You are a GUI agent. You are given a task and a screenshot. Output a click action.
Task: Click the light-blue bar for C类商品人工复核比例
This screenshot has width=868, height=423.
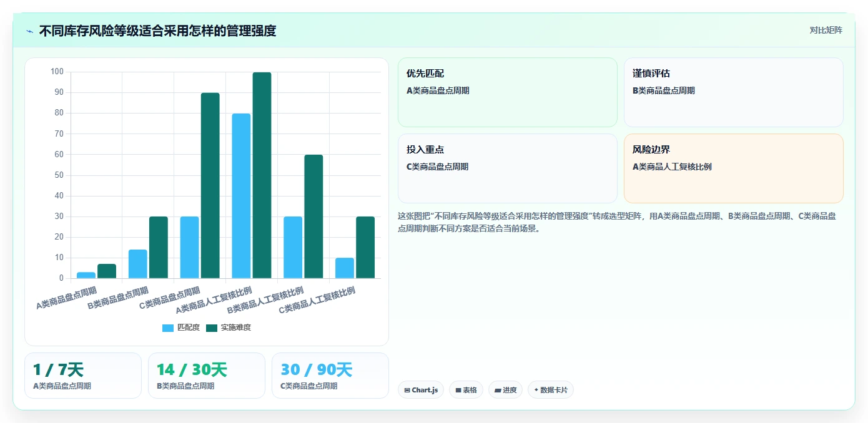[x=345, y=268]
